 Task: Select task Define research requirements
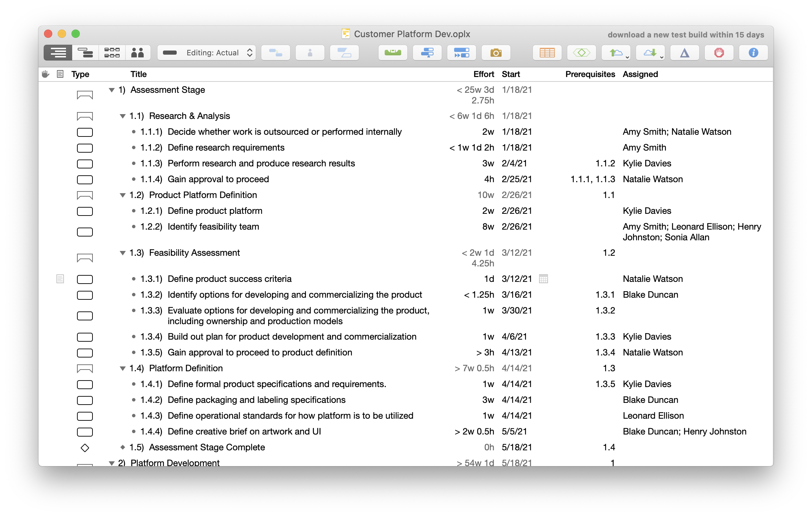click(x=226, y=147)
